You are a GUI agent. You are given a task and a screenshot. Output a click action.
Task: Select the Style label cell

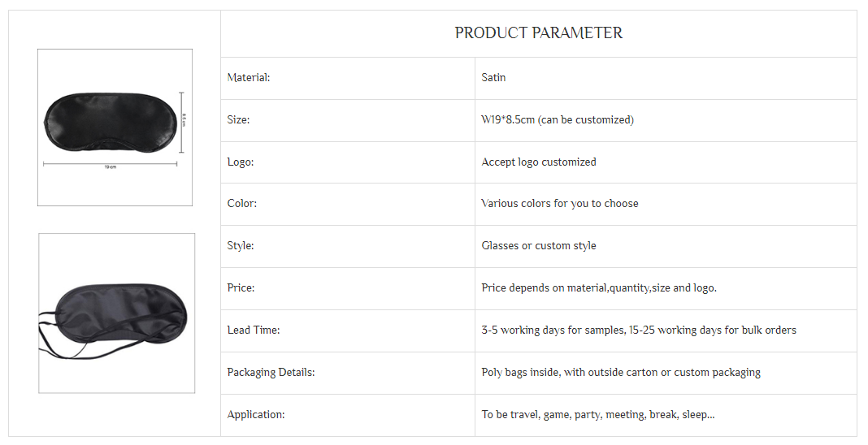241,246
